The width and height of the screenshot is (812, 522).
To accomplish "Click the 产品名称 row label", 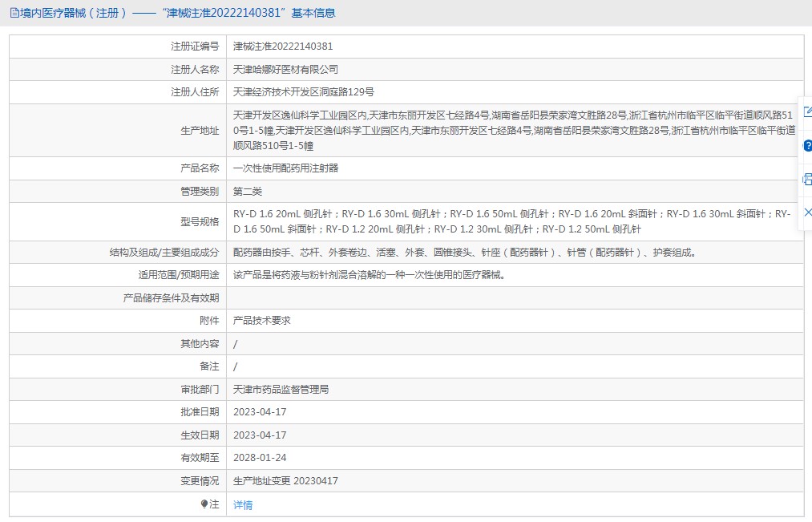I will [x=200, y=168].
